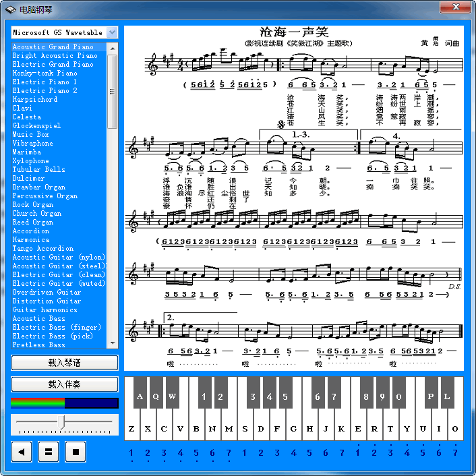Select Distortion Guitar
The height and width of the screenshot is (476, 476).
(59, 301)
